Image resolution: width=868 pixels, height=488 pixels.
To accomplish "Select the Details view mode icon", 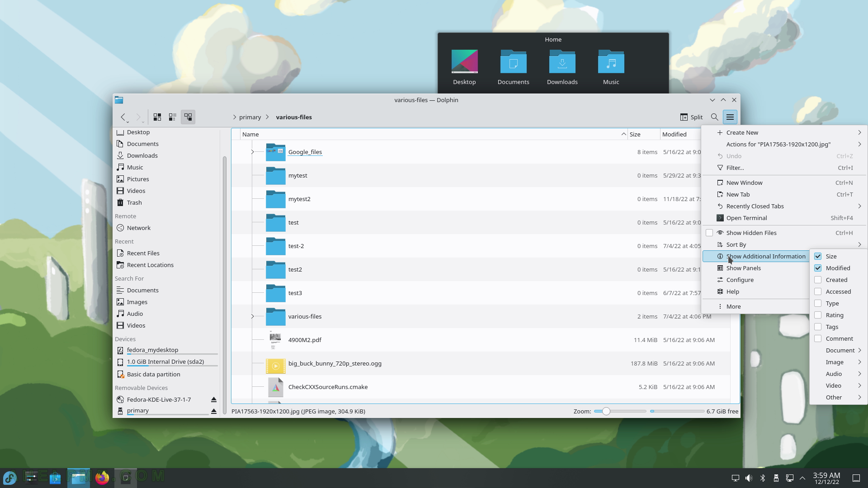I will pos(188,117).
